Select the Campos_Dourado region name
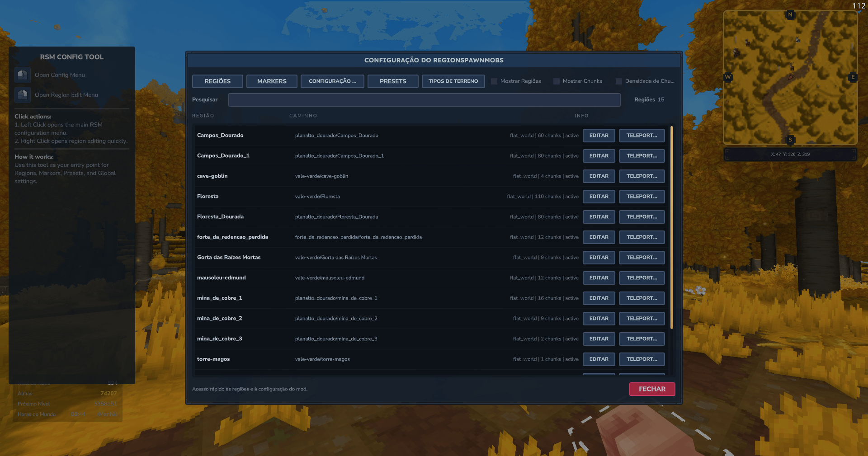 pos(220,136)
